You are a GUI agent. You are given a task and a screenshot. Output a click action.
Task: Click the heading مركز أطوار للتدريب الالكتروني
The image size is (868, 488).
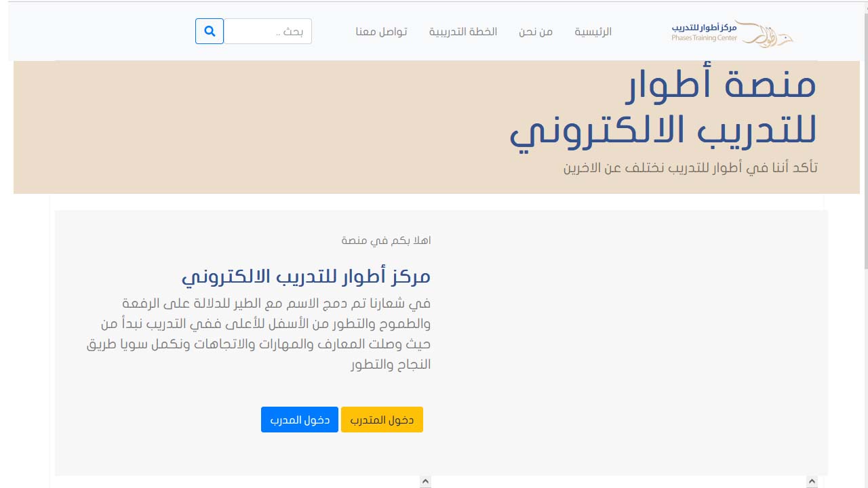[306, 277]
